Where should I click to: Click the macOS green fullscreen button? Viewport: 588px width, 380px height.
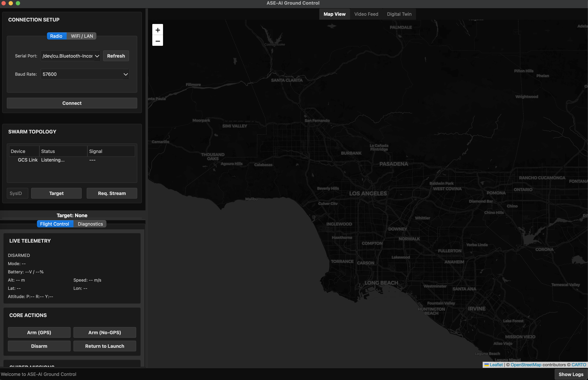(x=18, y=3)
